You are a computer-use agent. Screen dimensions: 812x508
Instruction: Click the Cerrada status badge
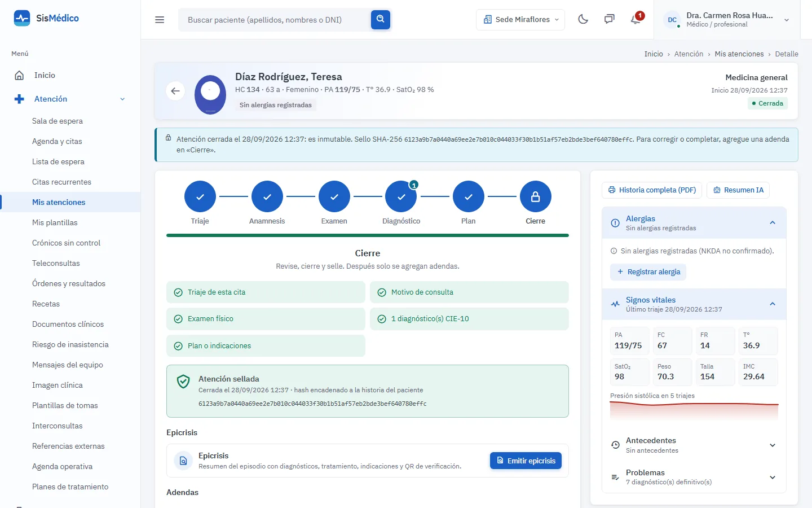767,103
